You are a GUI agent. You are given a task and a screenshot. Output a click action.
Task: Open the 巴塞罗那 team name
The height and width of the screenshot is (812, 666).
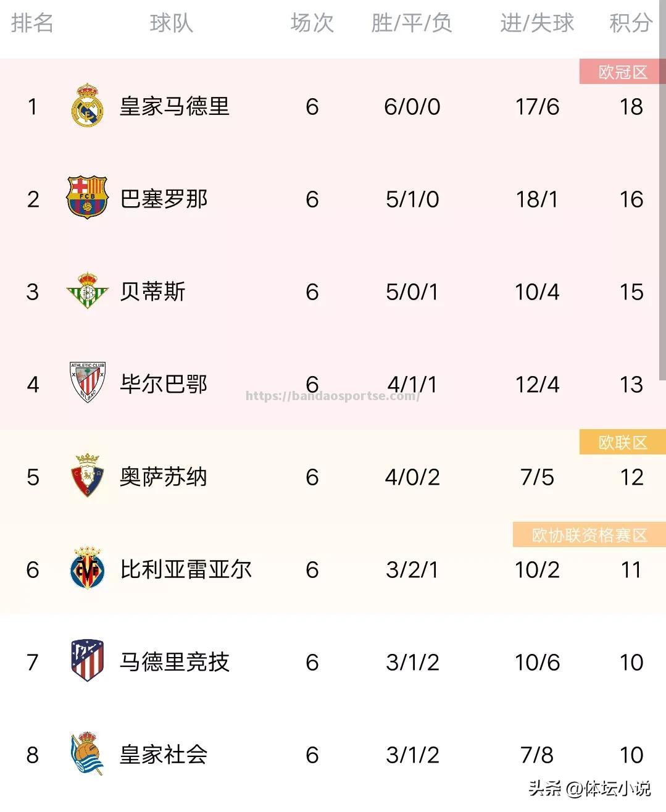164,199
